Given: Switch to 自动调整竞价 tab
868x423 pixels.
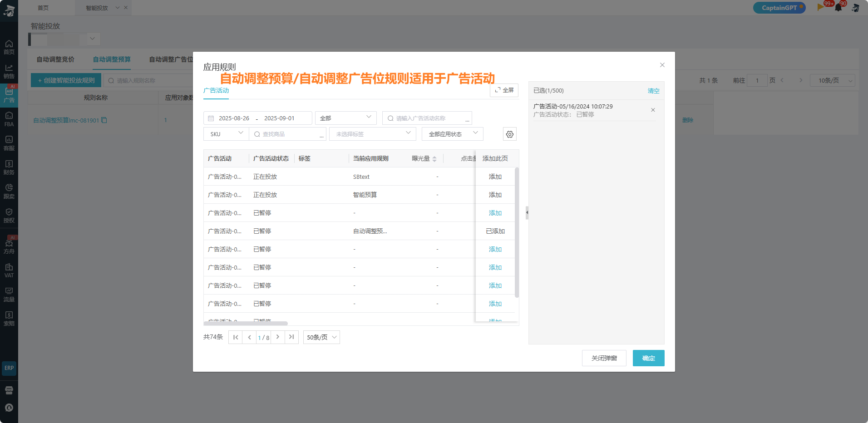Looking at the screenshot, I should [x=55, y=59].
